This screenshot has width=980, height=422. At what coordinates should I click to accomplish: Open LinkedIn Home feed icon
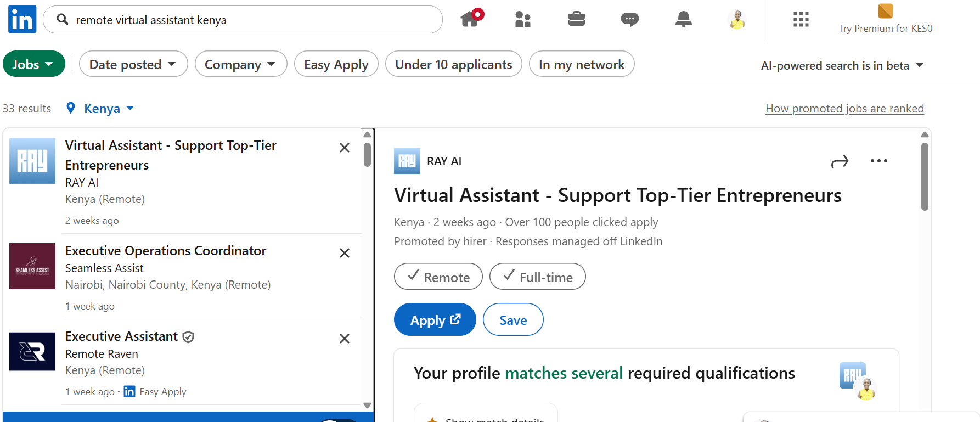[470, 19]
